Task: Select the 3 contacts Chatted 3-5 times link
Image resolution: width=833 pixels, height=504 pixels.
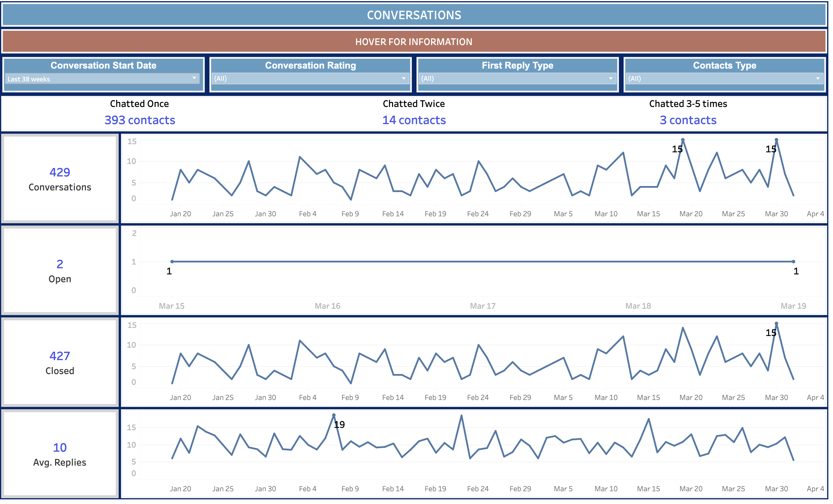Action: (688, 120)
